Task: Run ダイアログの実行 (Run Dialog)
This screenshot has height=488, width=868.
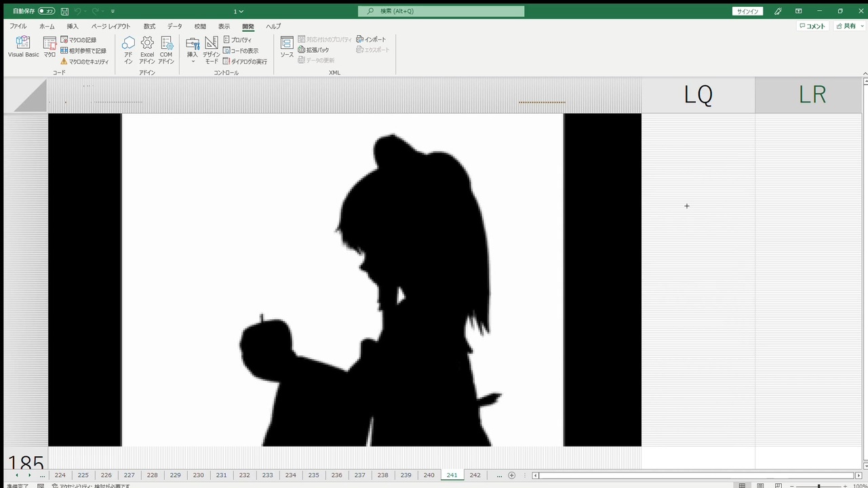Action: click(245, 62)
